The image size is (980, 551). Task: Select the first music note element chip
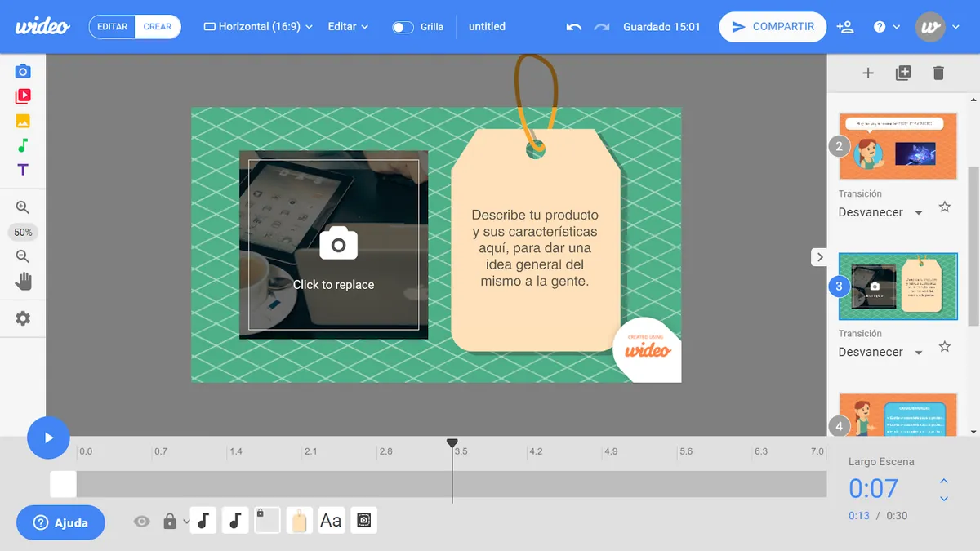[x=203, y=520]
